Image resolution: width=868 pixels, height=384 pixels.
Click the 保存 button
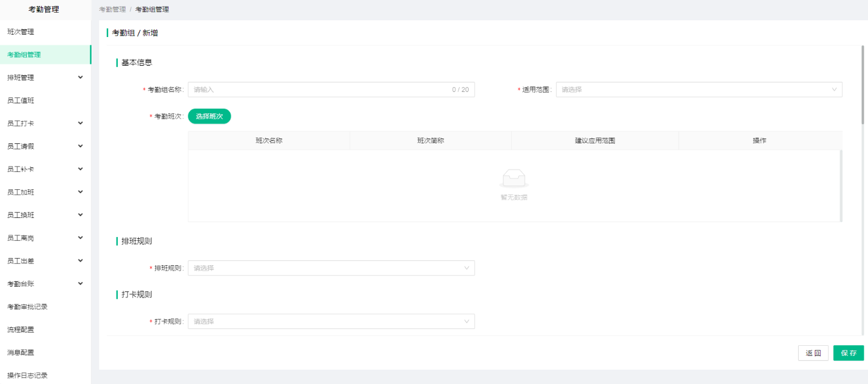click(848, 353)
